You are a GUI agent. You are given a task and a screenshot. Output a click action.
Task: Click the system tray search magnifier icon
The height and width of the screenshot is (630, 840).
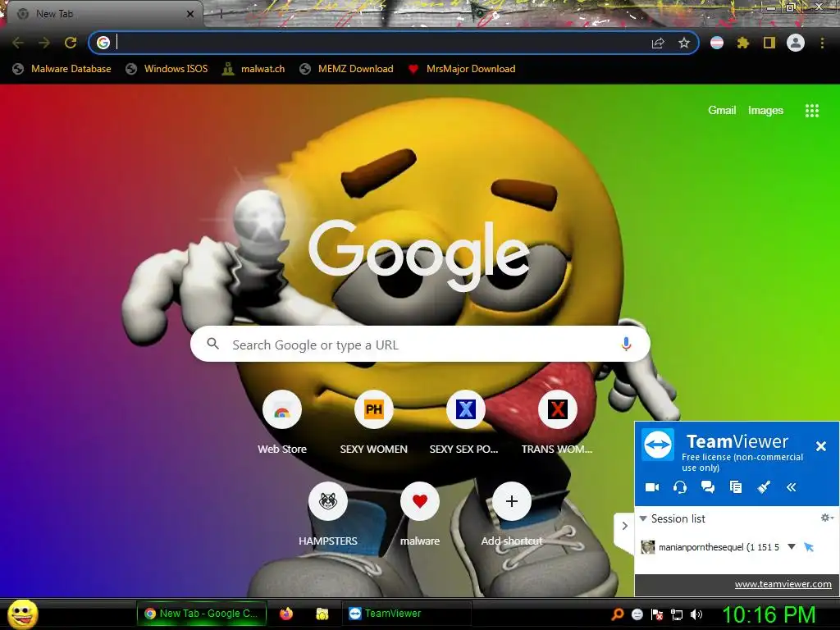pos(618,614)
